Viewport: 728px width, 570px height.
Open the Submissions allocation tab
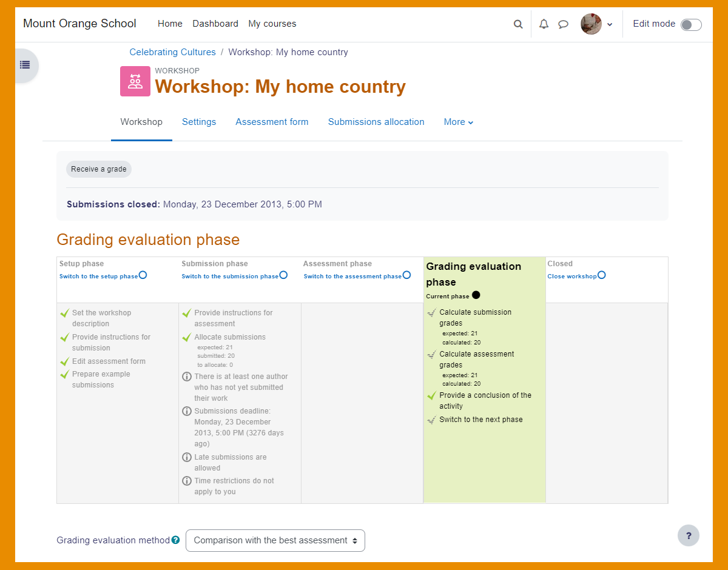[376, 122]
